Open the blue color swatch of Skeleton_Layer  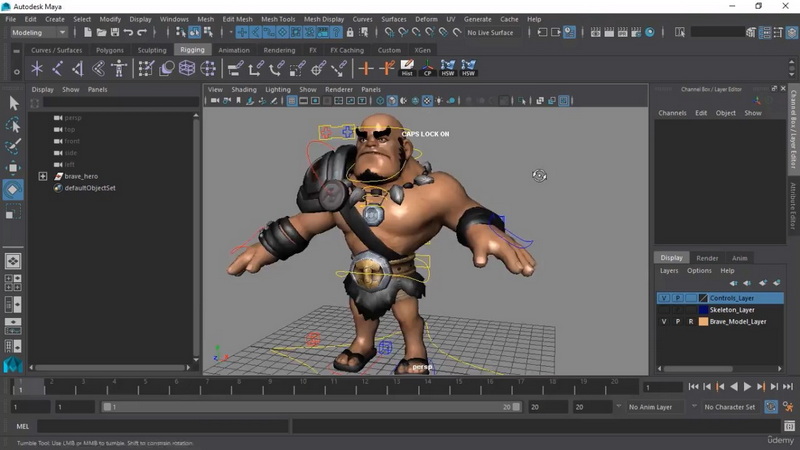pos(703,310)
